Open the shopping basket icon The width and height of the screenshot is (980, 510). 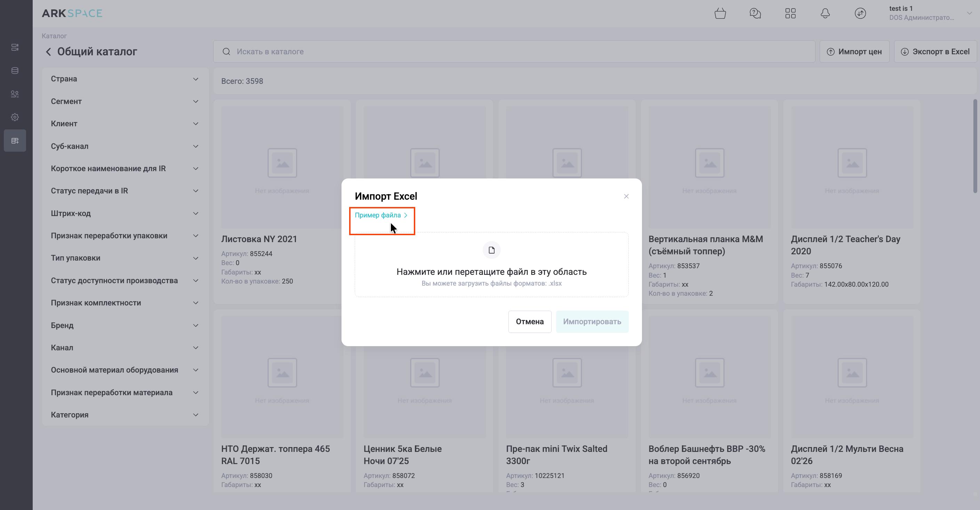tap(720, 14)
